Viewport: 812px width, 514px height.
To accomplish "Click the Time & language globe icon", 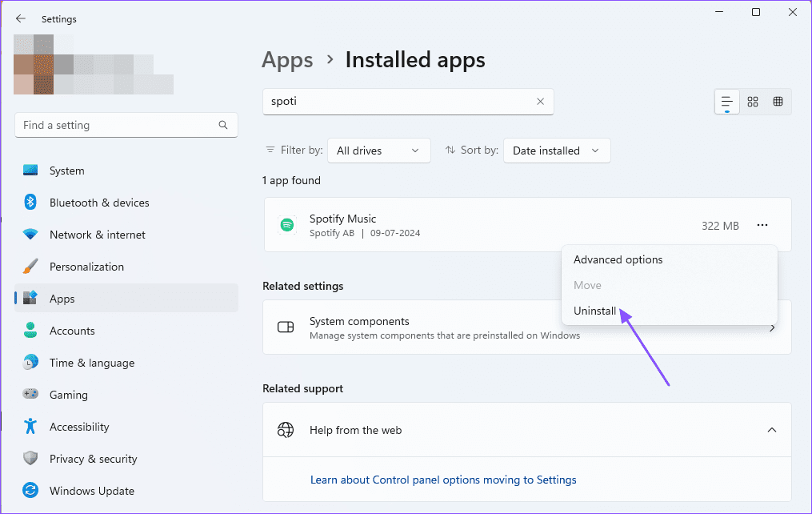I will coord(30,362).
